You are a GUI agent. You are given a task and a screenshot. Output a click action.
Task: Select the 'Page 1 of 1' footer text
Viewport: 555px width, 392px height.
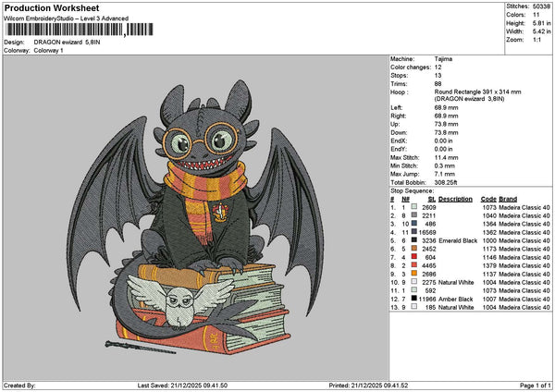pyautogui.click(x=536, y=386)
